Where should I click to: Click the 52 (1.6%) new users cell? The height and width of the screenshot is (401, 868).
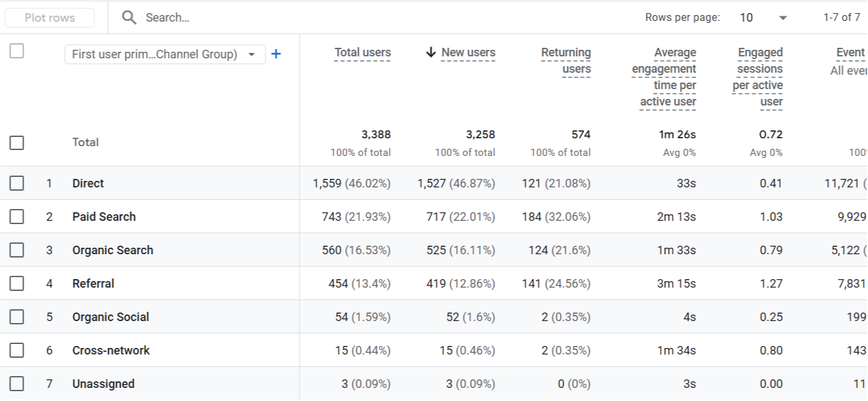point(471,317)
